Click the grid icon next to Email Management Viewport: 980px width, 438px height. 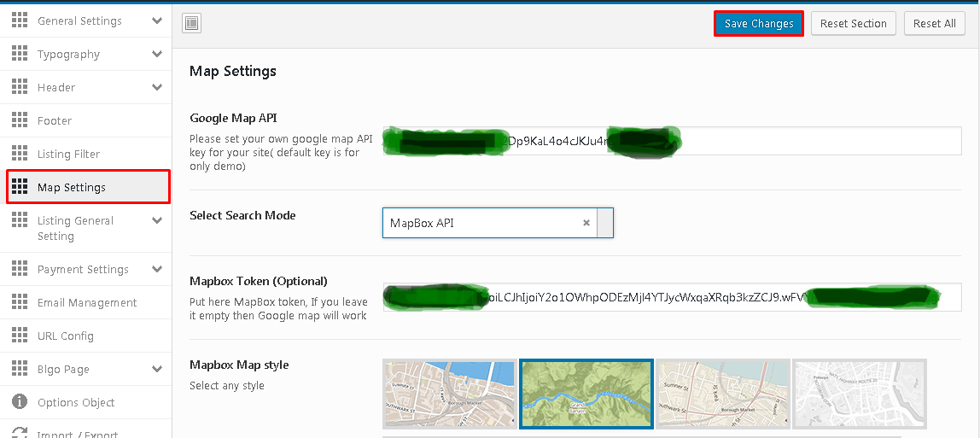[20, 302]
